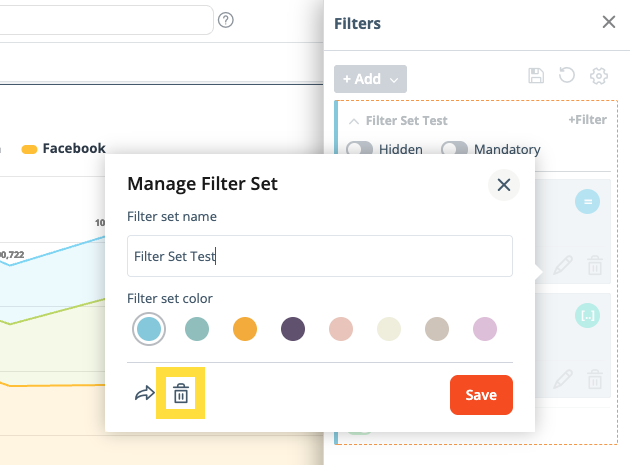Image resolution: width=630 pixels, height=465 pixels.
Task: Click the save disk icon in Filters panel
Action: tap(536, 77)
